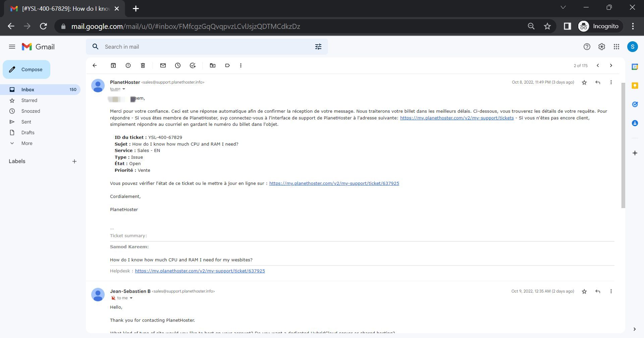Open the Inbox folder

click(x=40, y=90)
